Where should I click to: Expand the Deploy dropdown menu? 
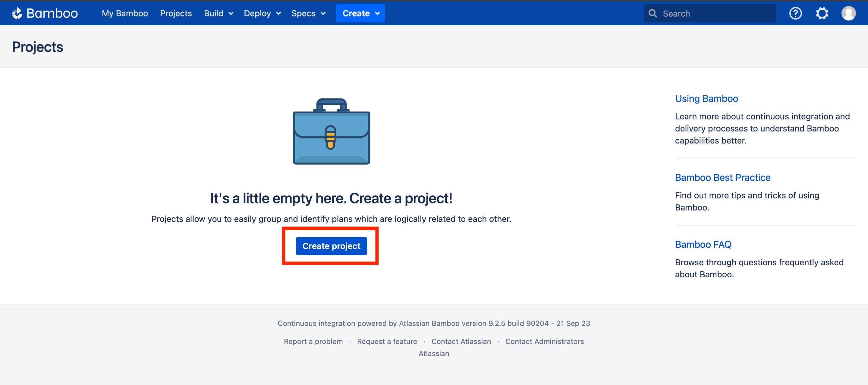pyautogui.click(x=262, y=13)
